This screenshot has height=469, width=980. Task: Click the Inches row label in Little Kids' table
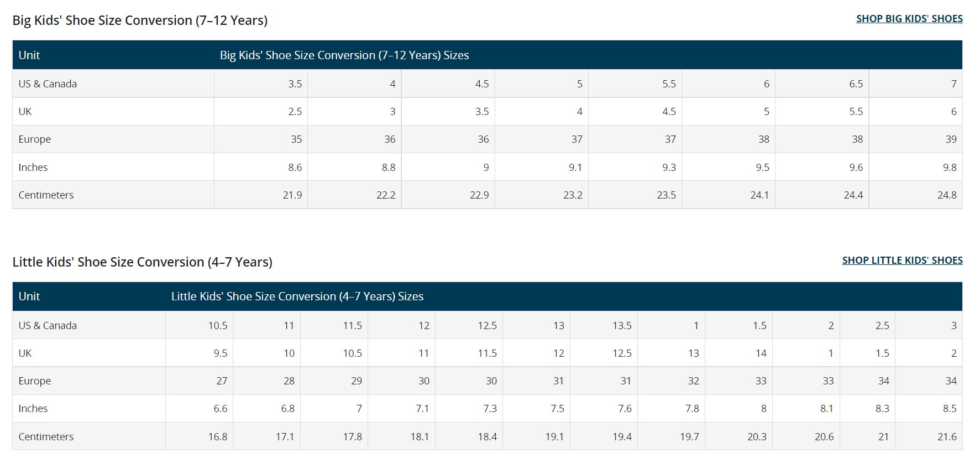point(33,409)
